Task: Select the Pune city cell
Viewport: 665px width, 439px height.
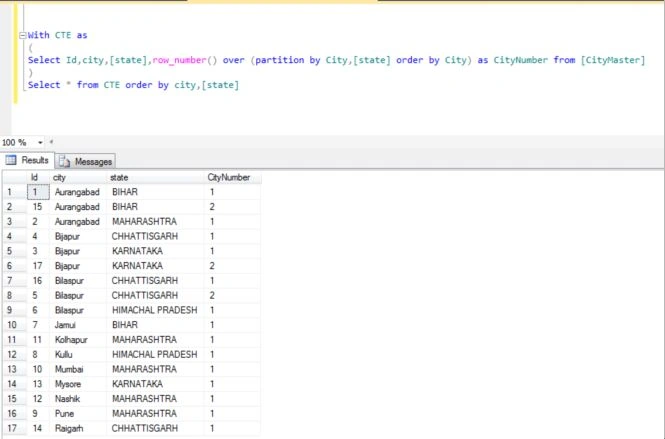Action: point(78,414)
